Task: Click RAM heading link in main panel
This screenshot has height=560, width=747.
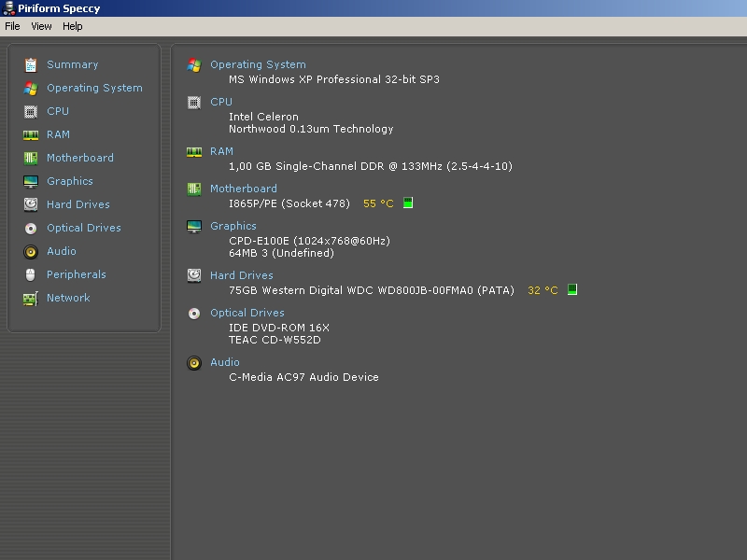Action: click(221, 151)
